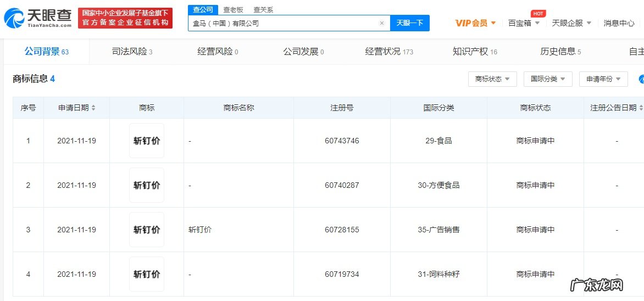Click the 2021-11-19 date in row 1
This screenshot has width=644, height=301.
coord(76,141)
